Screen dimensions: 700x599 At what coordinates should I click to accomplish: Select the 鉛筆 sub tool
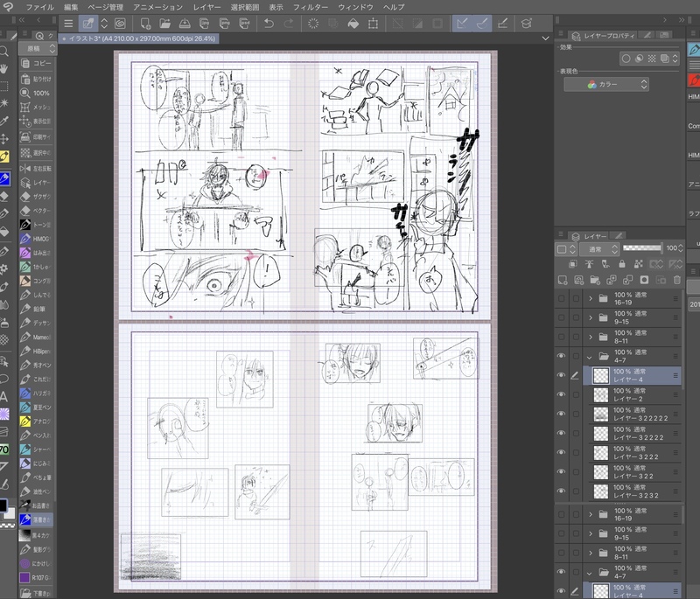37,309
